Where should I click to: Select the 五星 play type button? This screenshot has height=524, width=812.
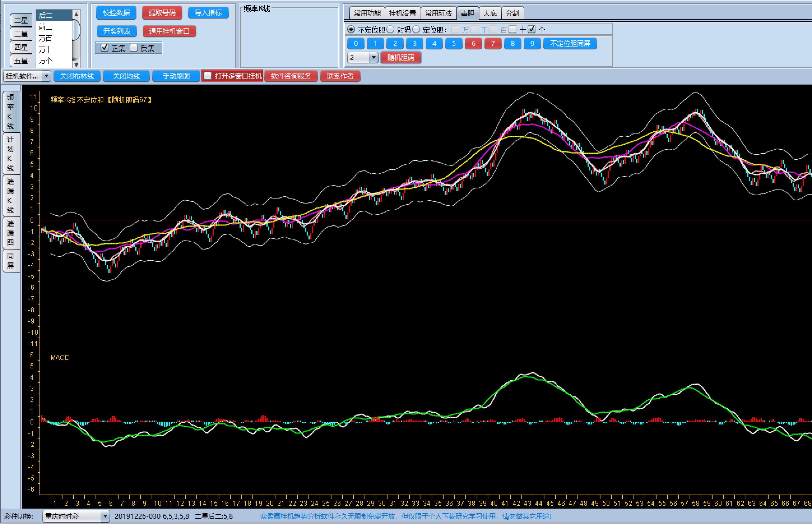[21, 61]
